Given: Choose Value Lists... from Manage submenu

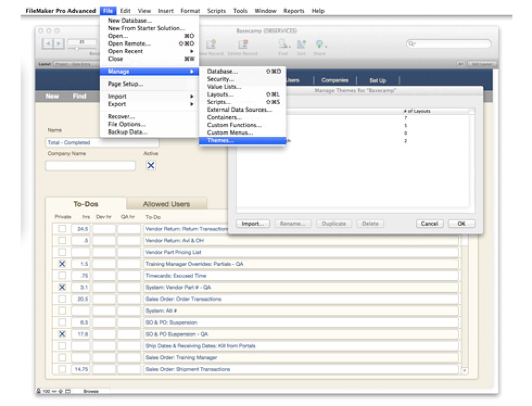Looking at the screenshot, I should (x=242, y=87).
